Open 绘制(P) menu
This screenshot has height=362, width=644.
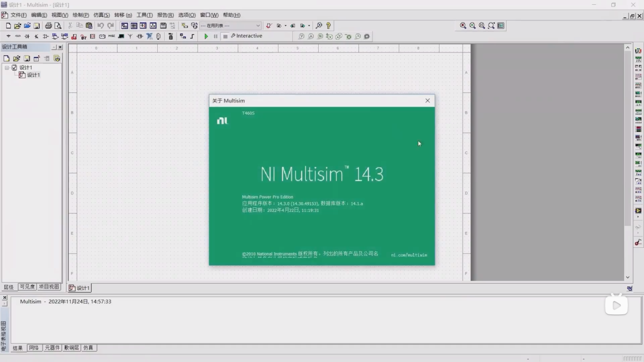click(80, 15)
